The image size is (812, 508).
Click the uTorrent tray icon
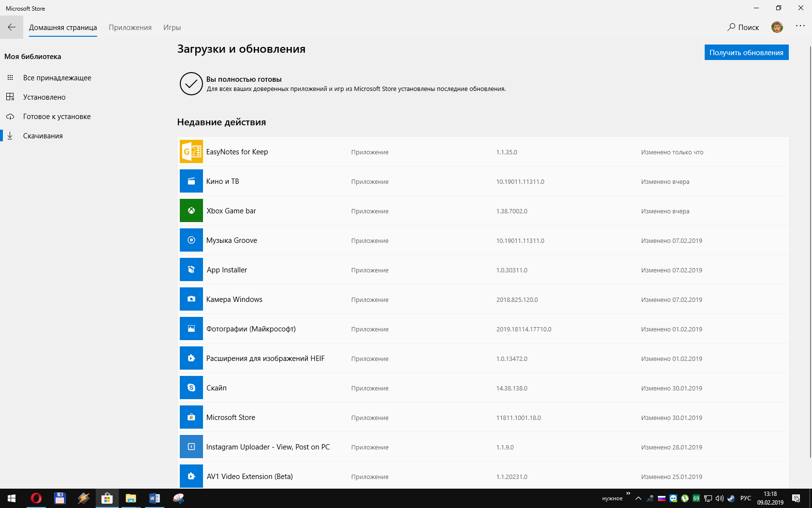685,498
